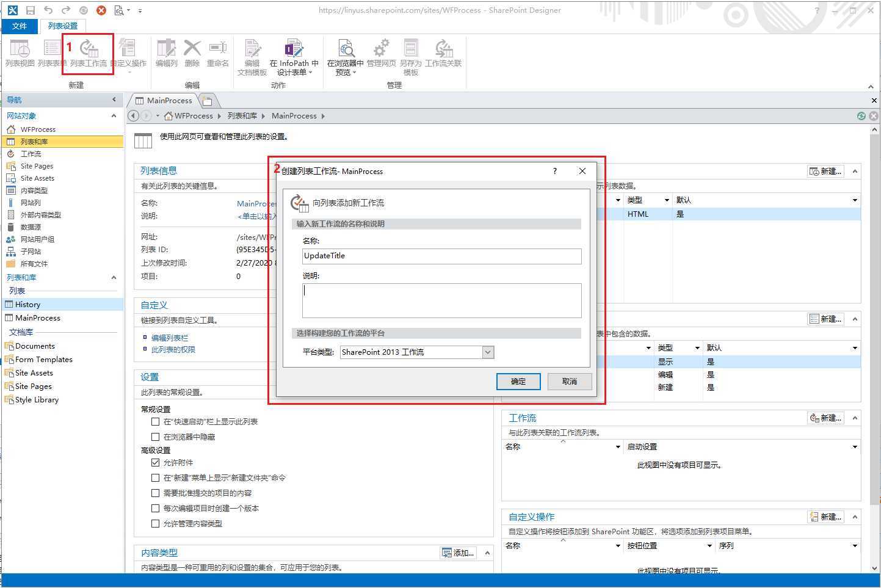This screenshot has width=881, height=588.
Task: Click the Edit list columns link
Action: 170,338
